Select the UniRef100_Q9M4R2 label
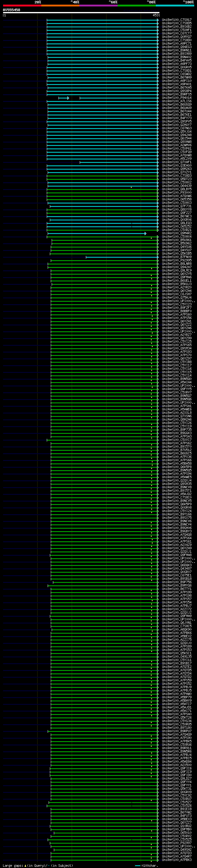This screenshot has height=868, width=197. [x=177, y=233]
